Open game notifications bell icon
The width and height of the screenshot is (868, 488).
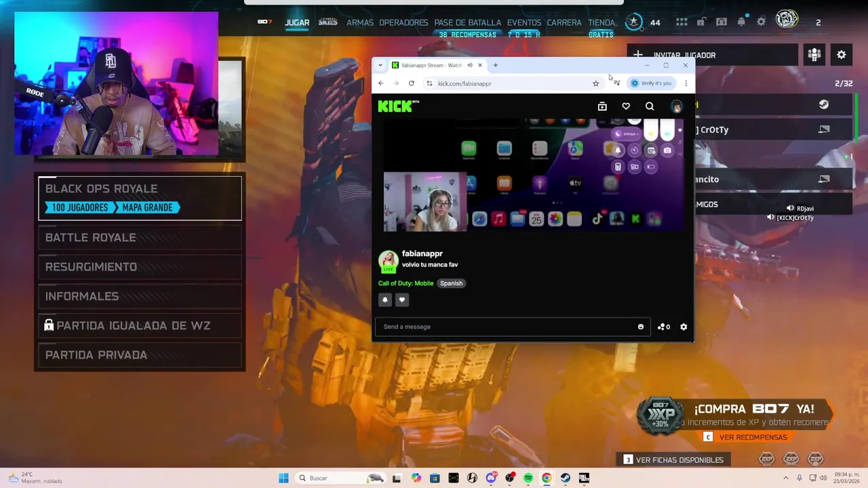tap(741, 22)
